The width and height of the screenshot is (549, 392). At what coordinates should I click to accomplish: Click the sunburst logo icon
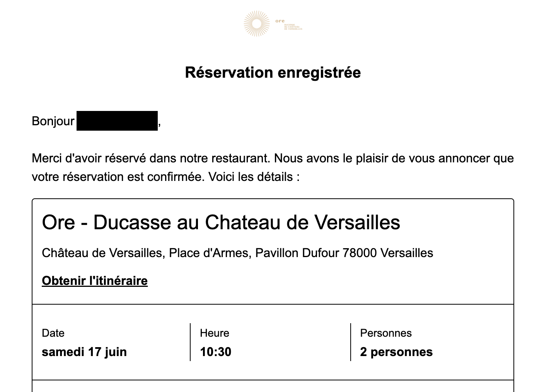[256, 24]
